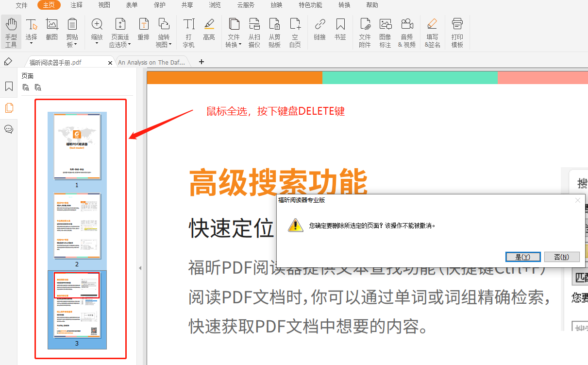588x365 pixels.
Task: Click the eraser icon left of document tabs
Action: pos(8,61)
